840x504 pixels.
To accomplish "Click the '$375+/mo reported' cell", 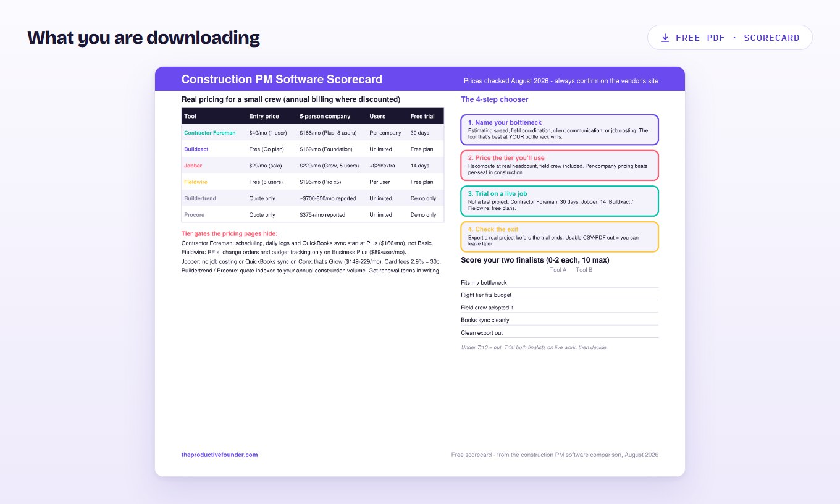I will pos(322,215).
